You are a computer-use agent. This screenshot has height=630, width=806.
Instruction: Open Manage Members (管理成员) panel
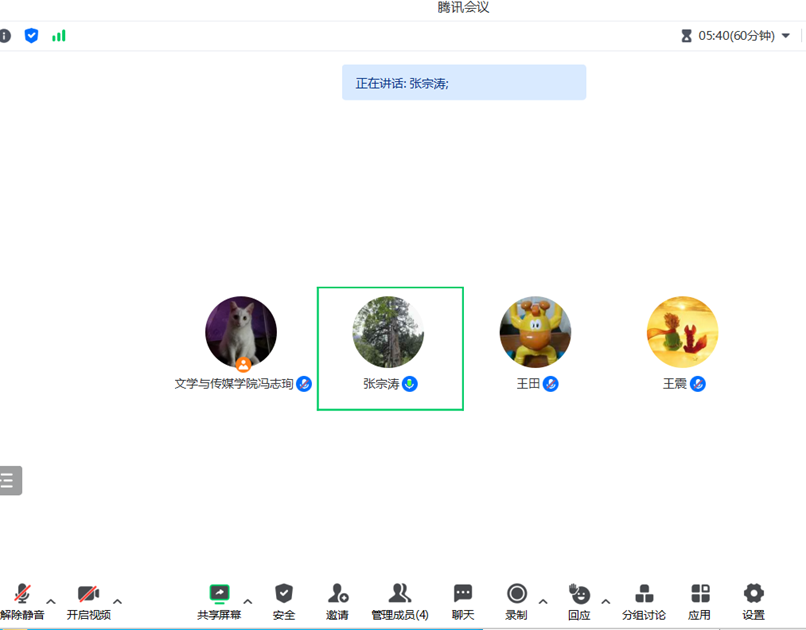tap(400, 601)
